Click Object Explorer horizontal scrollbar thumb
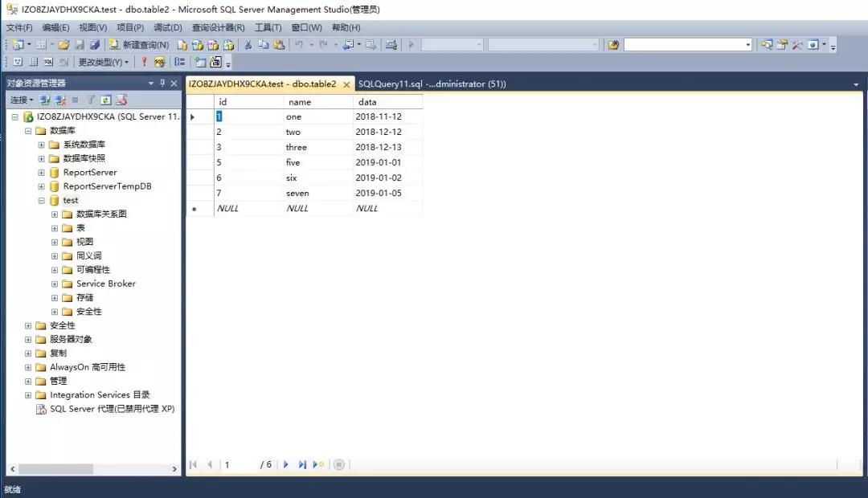 coord(55,468)
